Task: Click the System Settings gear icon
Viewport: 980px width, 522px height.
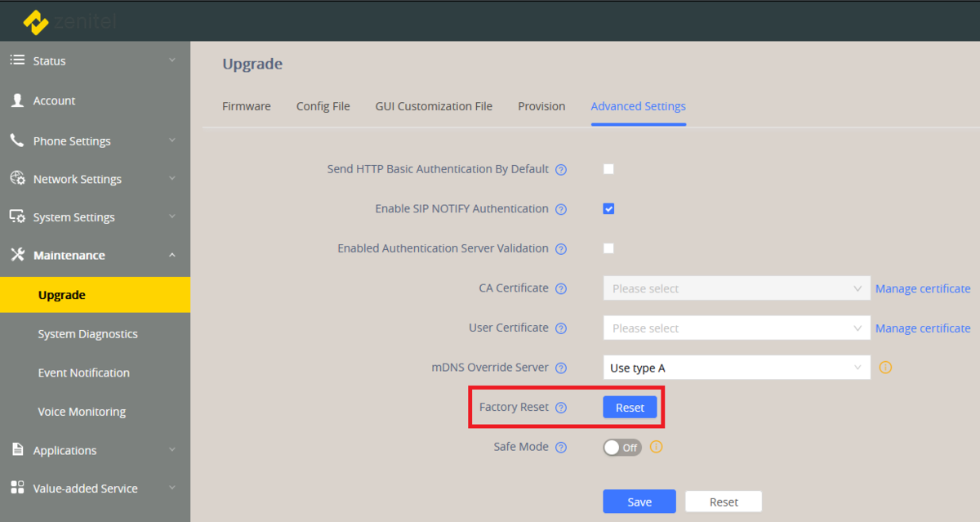Action: 17,216
